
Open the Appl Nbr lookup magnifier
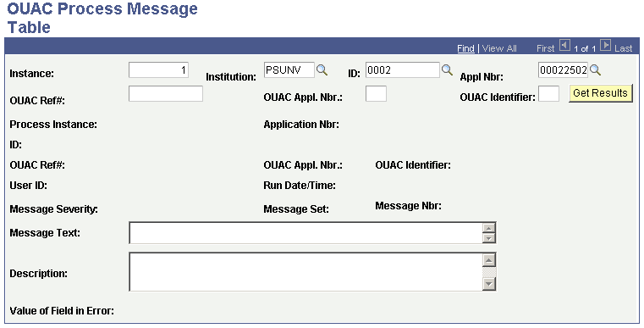595,70
